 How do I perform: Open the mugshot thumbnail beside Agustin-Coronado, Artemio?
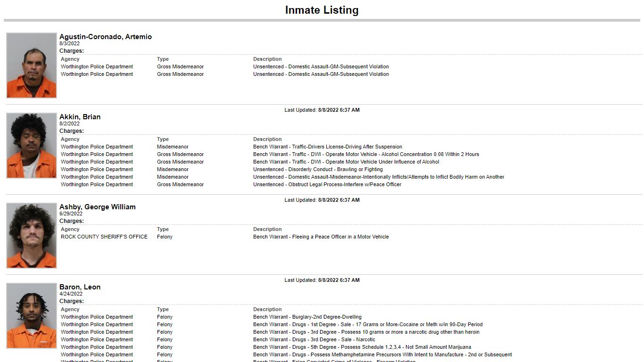(32, 66)
